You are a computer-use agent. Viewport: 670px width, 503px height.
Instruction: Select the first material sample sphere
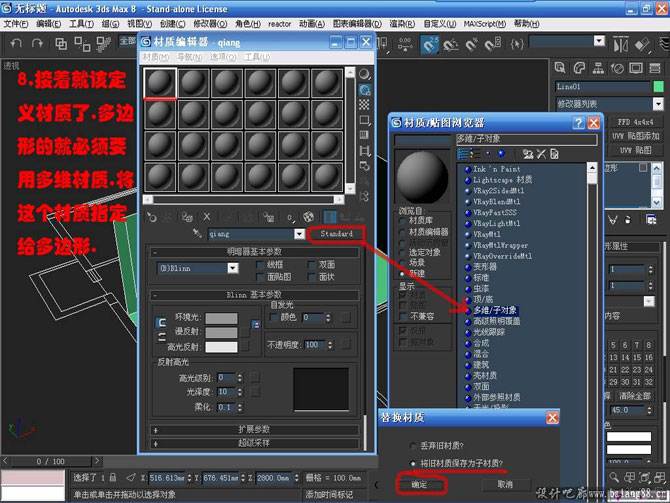click(x=161, y=83)
